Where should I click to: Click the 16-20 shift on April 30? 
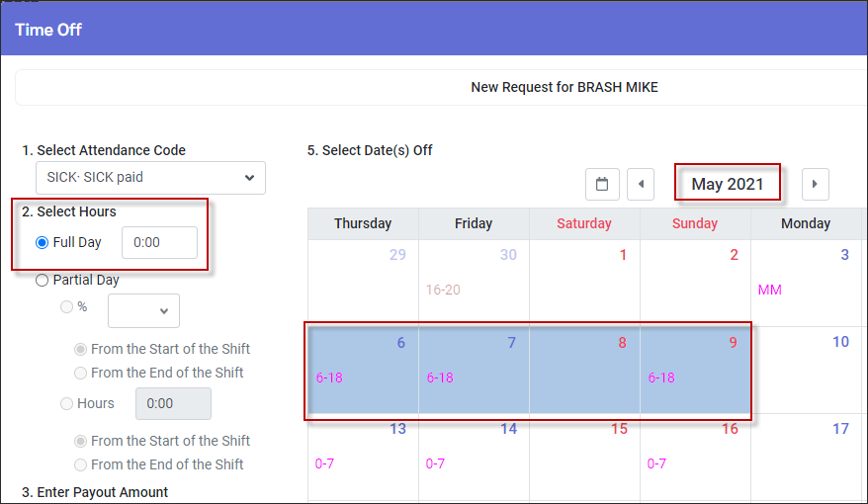coord(443,290)
